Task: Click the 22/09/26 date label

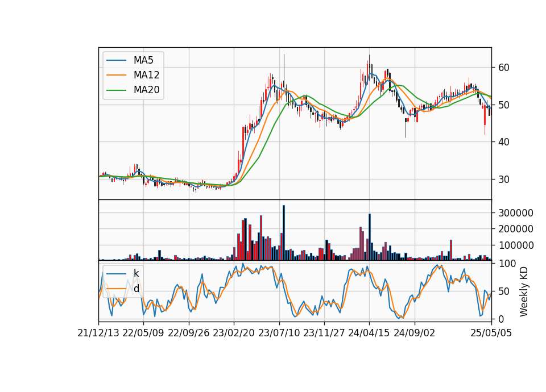Action: (189, 333)
